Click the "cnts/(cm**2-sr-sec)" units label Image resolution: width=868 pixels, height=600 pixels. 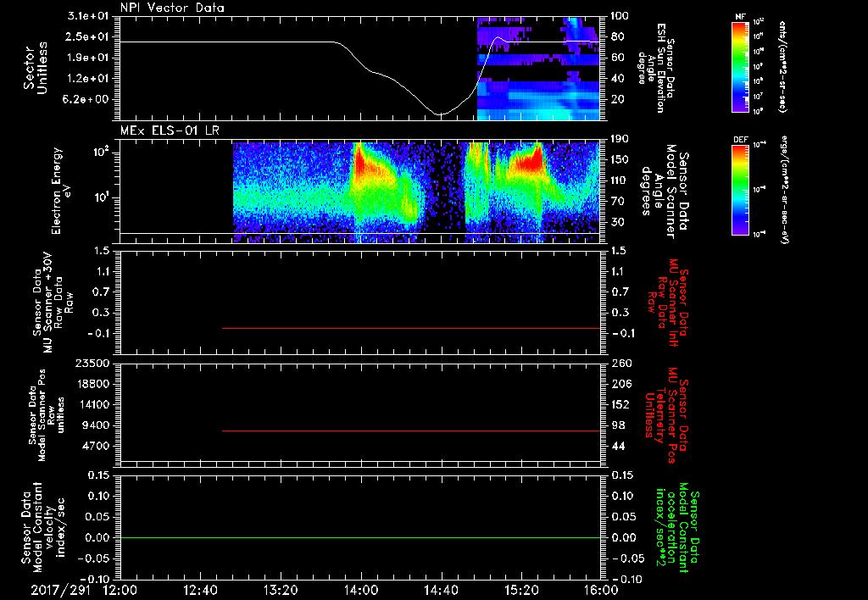point(782,66)
